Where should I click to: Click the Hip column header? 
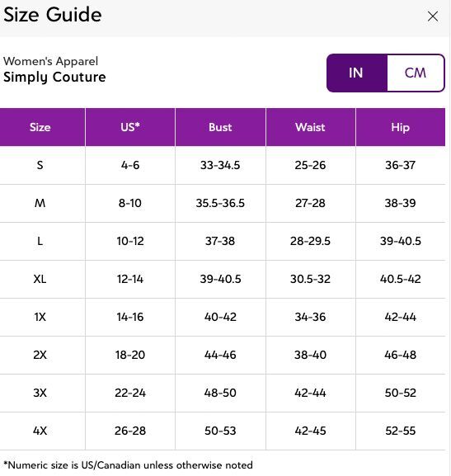pyautogui.click(x=401, y=127)
